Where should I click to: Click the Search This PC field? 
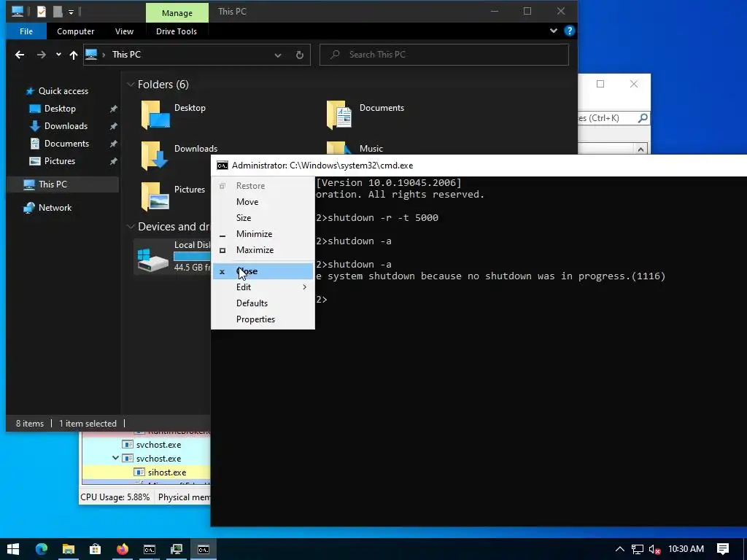(x=444, y=55)
